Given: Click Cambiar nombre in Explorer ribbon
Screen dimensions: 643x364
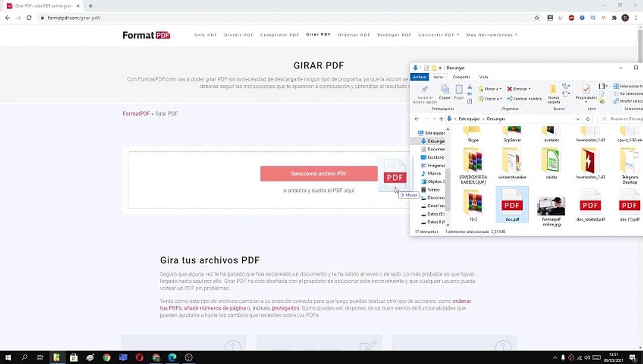Looking at the screenshot, I should 524,99.
